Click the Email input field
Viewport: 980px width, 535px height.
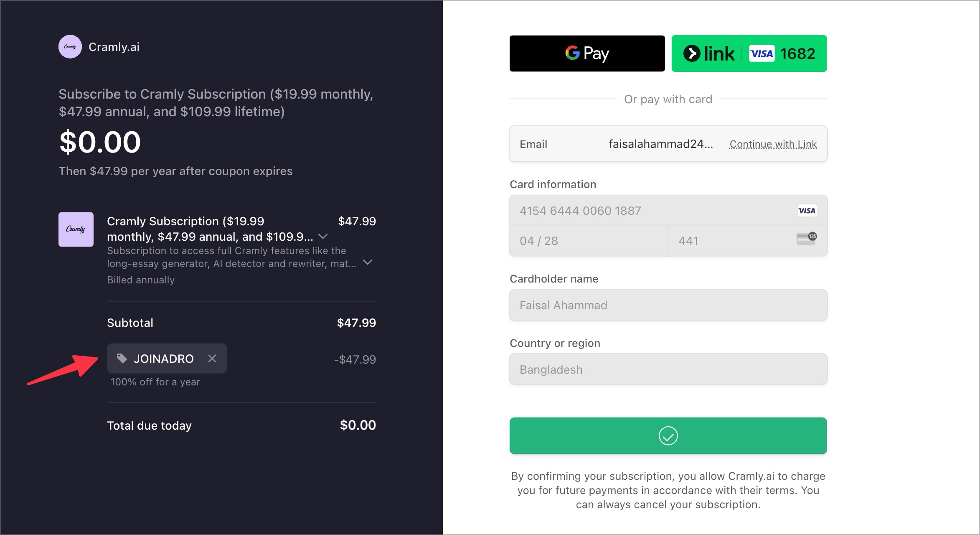click(x=660, y=144)
